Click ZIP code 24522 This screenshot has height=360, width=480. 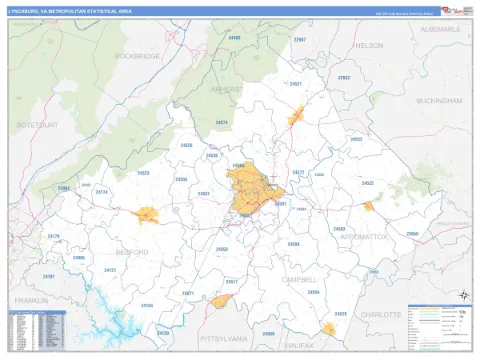pyautogui.click(x=368, y=183)
